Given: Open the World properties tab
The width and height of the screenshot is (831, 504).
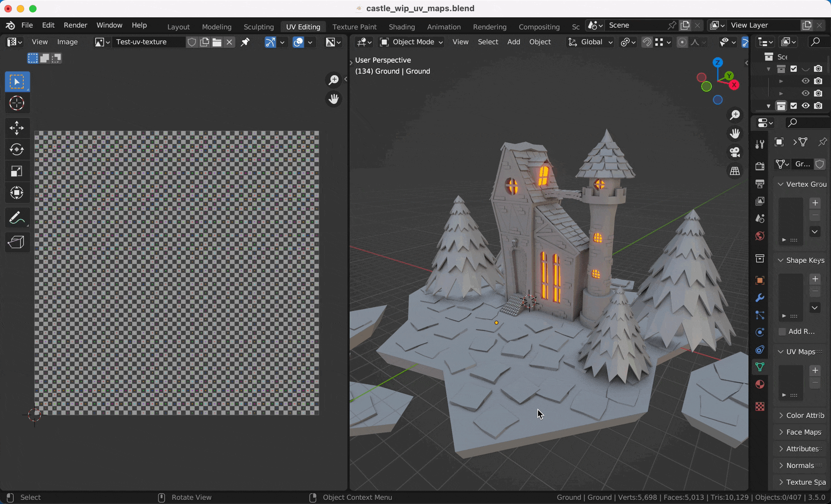Looking at the screenshot, I should coord(760,236).
